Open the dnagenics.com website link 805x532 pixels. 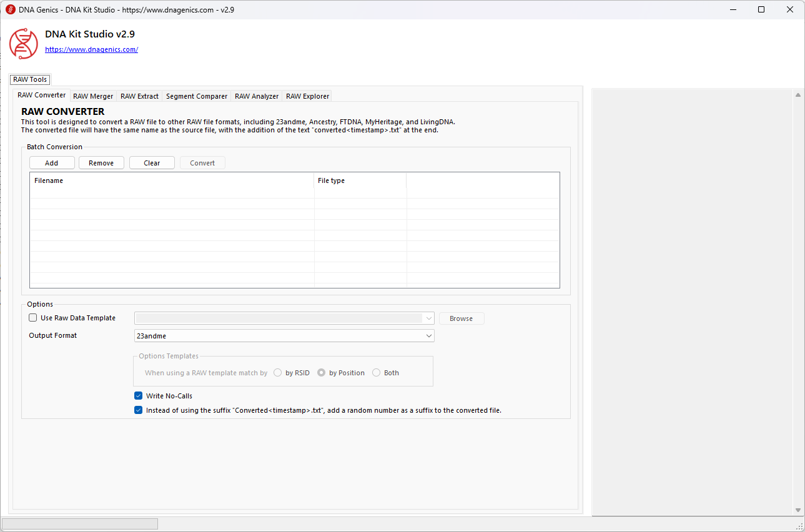coord(91,49)
